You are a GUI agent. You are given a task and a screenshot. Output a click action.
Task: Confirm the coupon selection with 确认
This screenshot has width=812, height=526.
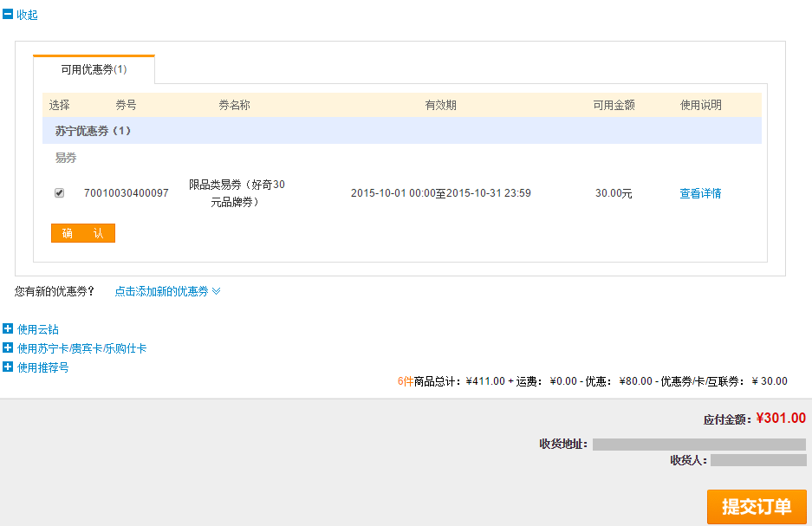coord(83,233)
